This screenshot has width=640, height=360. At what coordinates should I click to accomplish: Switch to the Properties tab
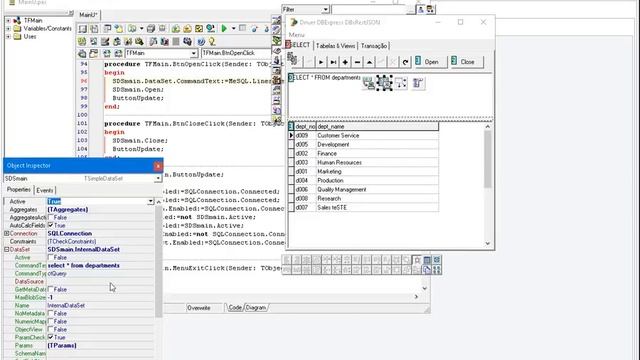[x=19, y=190]
